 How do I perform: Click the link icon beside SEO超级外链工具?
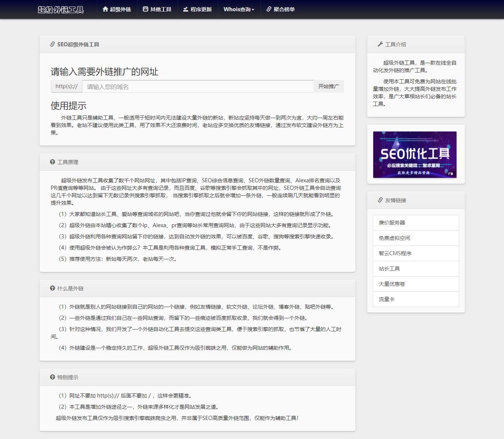52,44
